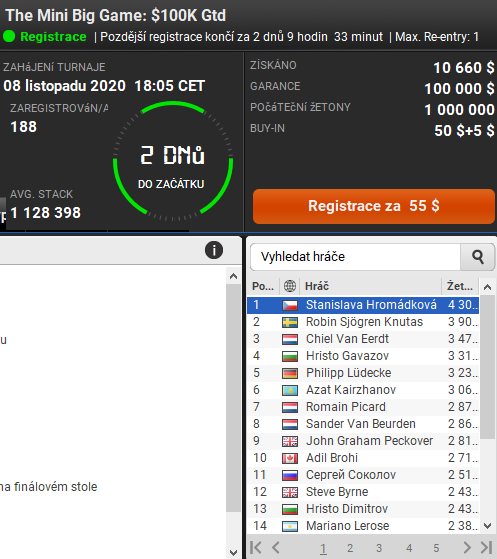Select player Chiel Van Eerdt
The height and width of the screenshot is (559, 497).
tap(363, 339)
